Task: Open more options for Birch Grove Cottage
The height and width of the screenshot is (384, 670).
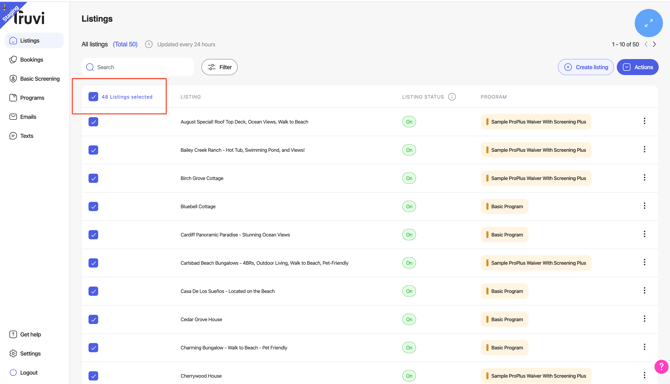Action: pos(644,178)
